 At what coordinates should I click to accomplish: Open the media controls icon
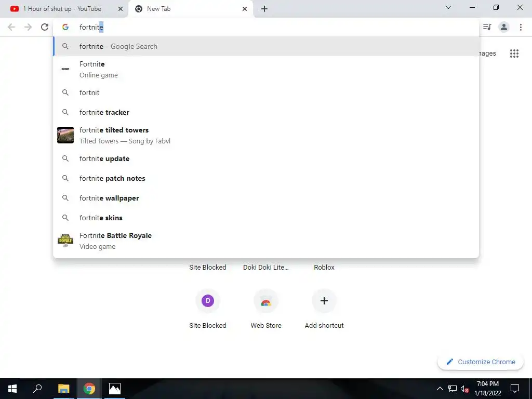pyautogui.click(x=487, y=27)
